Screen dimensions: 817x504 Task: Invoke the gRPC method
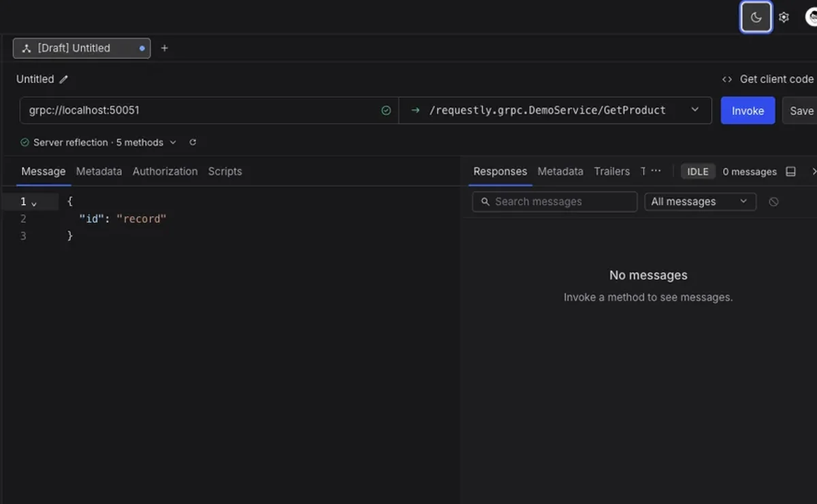pos(748,111)
